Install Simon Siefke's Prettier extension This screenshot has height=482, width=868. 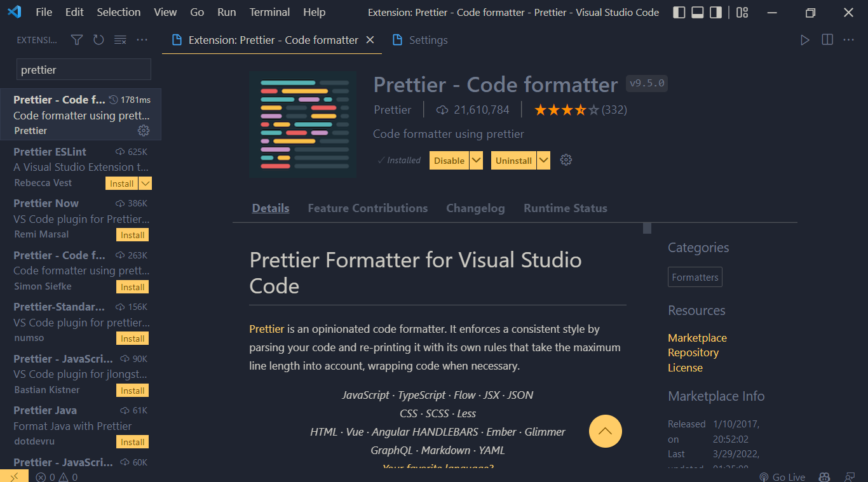pyautogui.click(x=133, y=287)
